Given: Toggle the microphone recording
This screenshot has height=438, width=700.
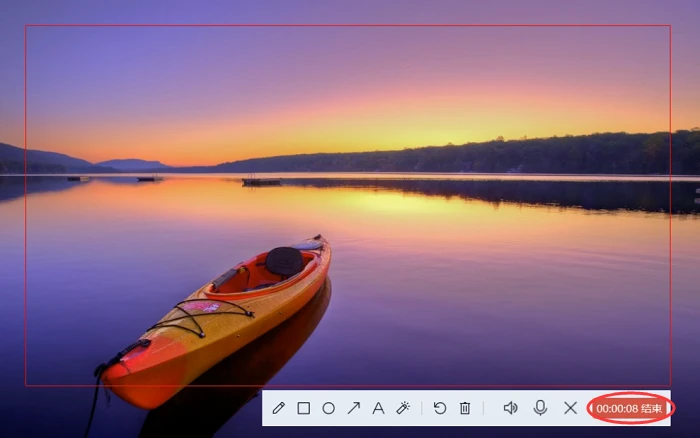Looking at the screenshot, I should point(540,408).
